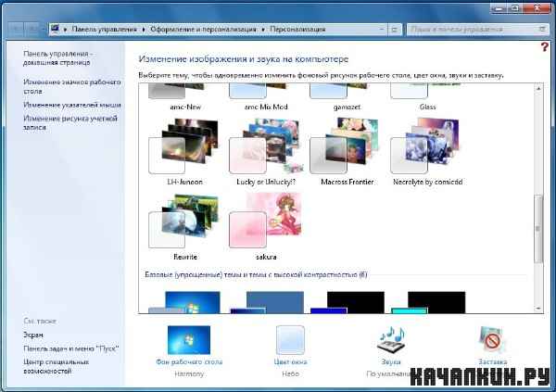
Task: Click the red help question mark icon
Action: coord(545,47)
